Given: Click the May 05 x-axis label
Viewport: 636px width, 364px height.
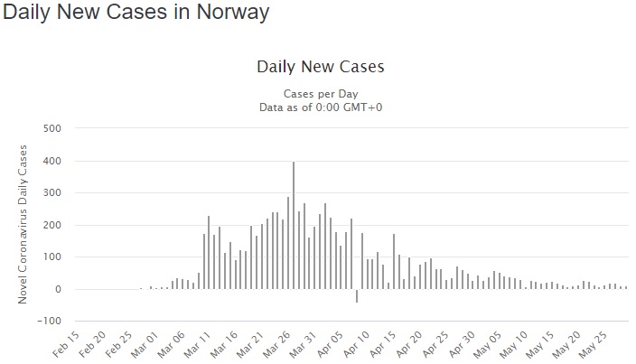Looking at the screenshot, I should coord(488,344).
